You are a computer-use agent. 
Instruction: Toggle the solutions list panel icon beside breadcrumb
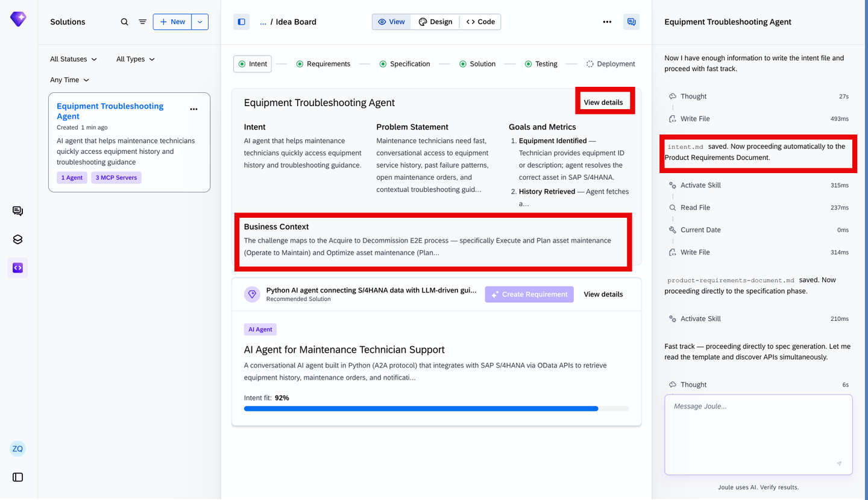pyautogui.click(x=242, y=22)
